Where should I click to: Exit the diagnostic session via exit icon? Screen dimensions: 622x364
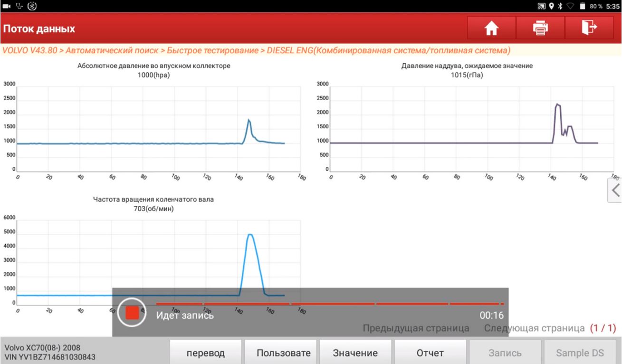(589, 29)
